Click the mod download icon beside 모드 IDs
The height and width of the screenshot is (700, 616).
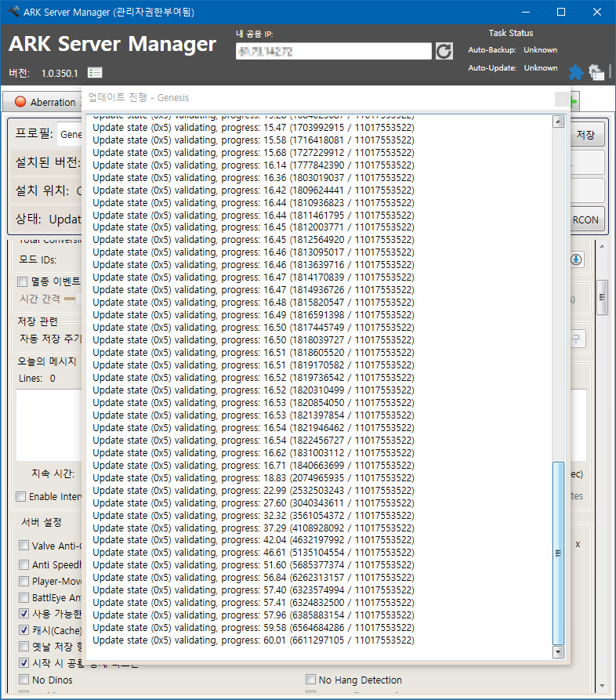[x=576, y=259]
